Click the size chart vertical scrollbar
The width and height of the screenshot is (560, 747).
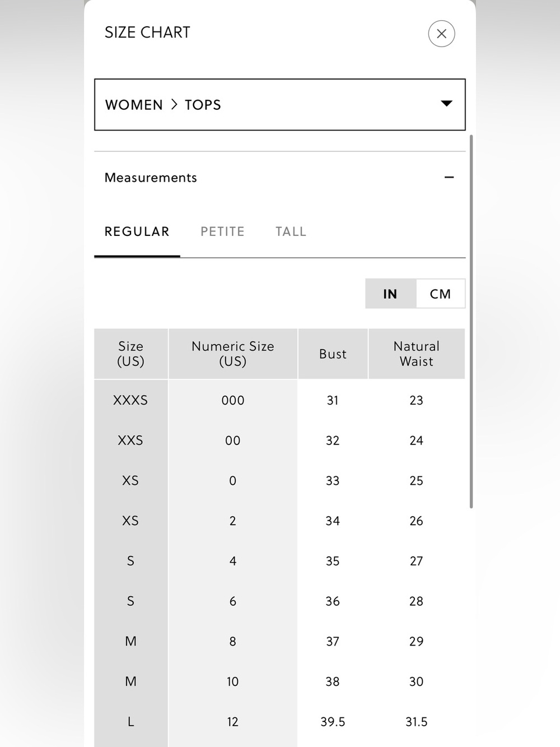(471, 322)
